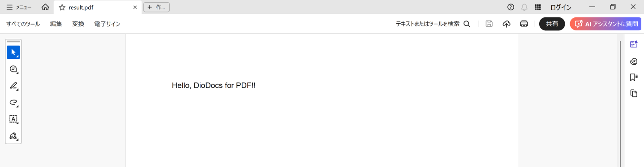The height and width of the screenshot is (167, 644).
Task: Click the ログイン link
Action: point(561,7)
